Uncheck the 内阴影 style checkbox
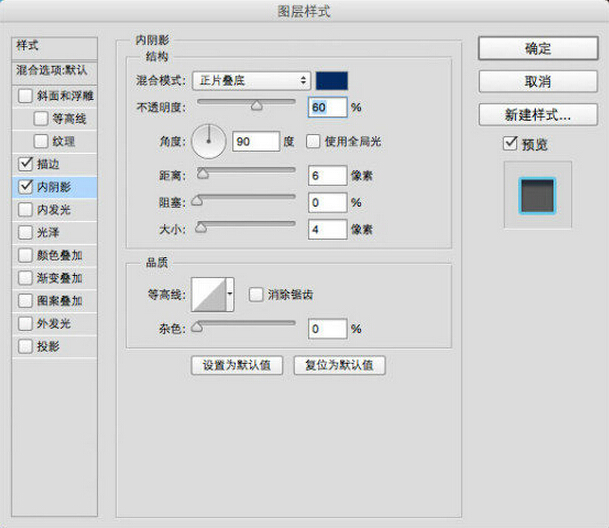 pos(25,187)
